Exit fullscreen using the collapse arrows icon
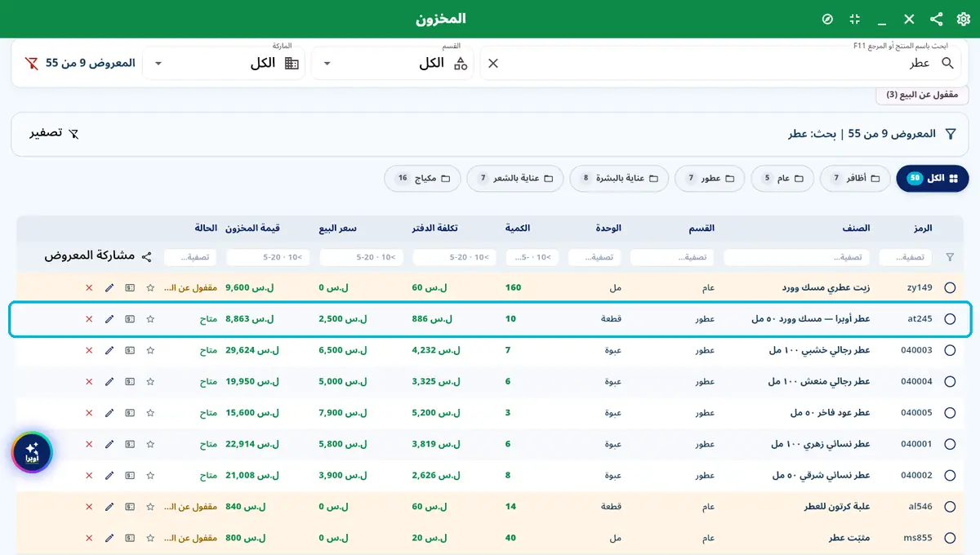Image resolution: width=980 pixels, height=555 pixels. click(x=855, y=19)
